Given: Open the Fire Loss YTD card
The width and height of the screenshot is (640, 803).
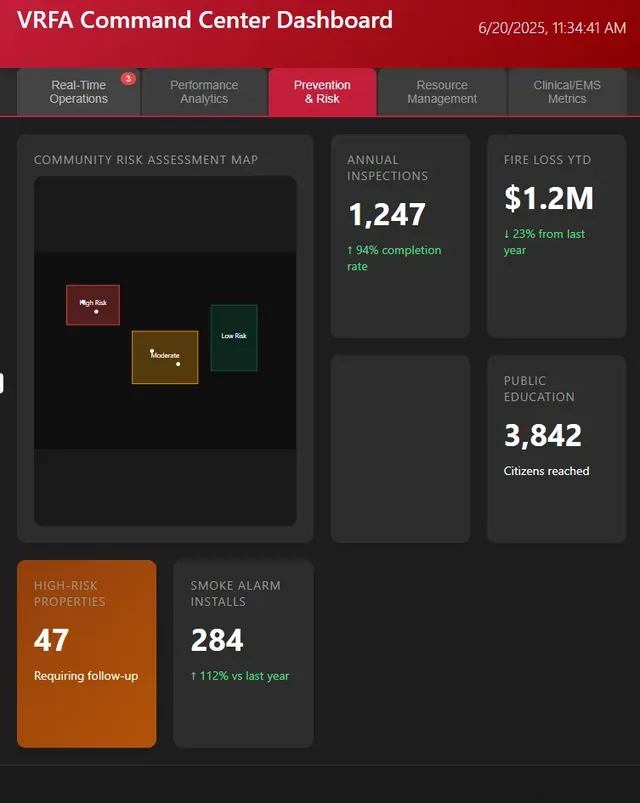Looking at the screenshot, I should point(557,236).
